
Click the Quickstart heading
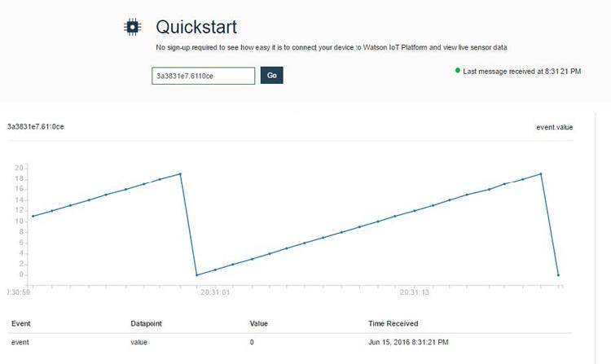pyautogui.click(x=196, y=27)
